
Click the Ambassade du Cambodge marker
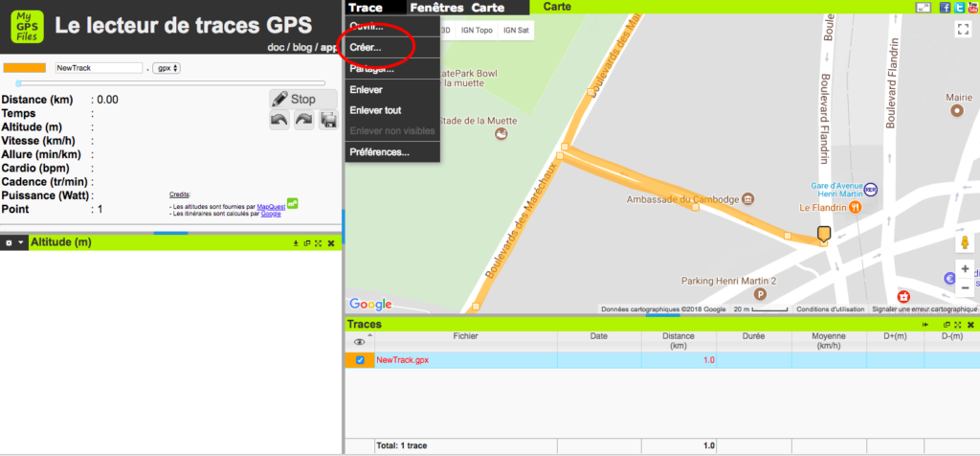tap(748, 199)
